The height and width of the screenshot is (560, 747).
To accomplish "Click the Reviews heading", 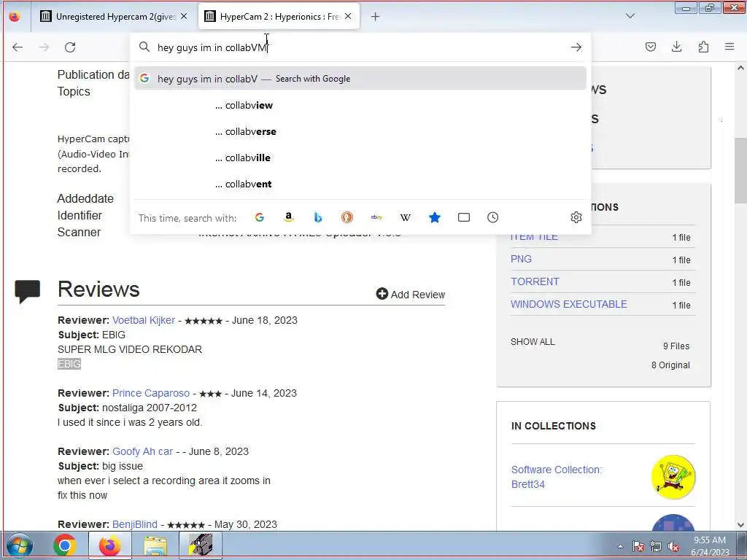I will click(x=98, y=289).
